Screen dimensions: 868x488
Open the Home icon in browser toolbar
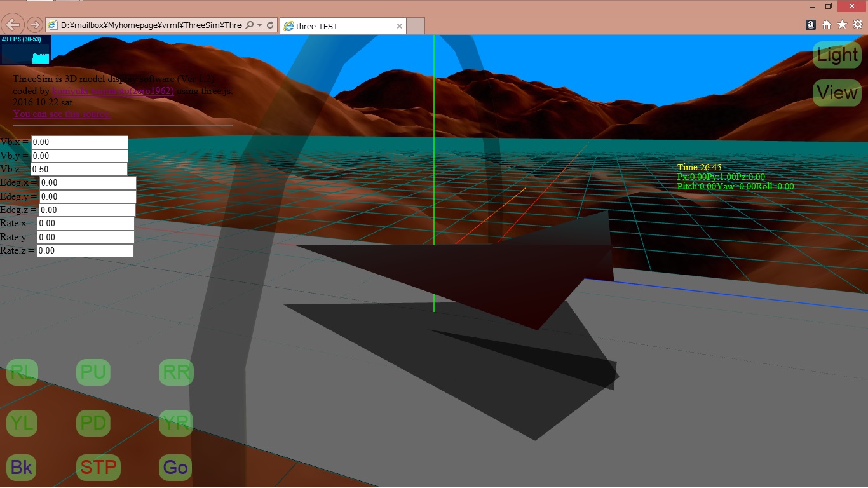[x=827, y=25]
